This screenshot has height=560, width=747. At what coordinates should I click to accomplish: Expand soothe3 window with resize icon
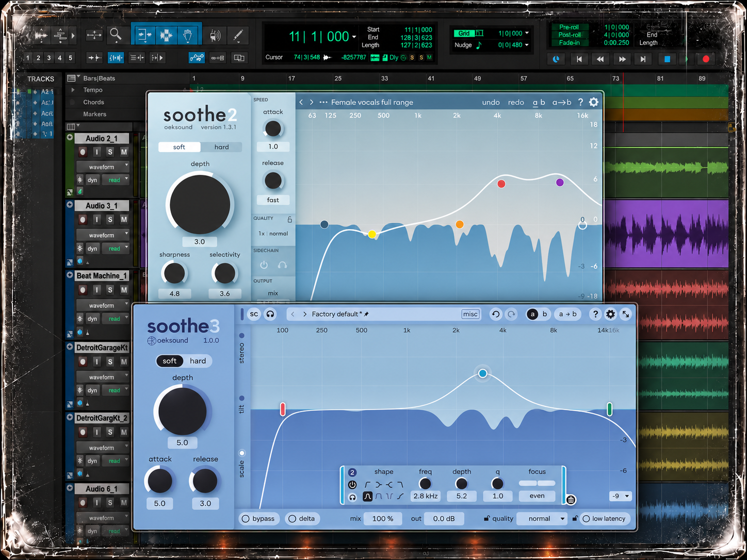click(626, 314)
